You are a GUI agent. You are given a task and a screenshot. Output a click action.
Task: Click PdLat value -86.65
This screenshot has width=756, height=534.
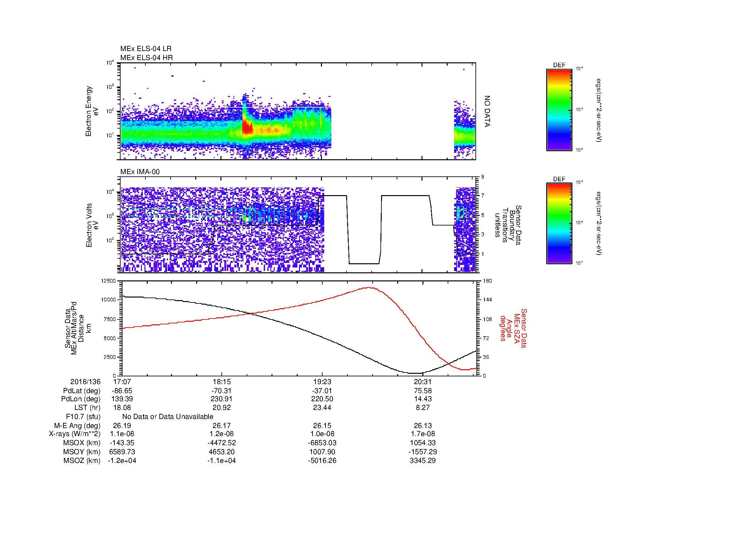[x=122, y=391]
